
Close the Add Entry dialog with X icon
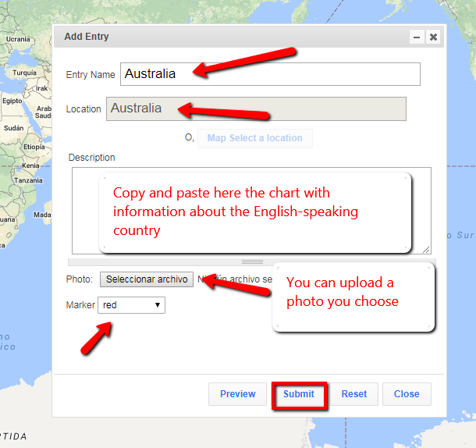point(433,37)
